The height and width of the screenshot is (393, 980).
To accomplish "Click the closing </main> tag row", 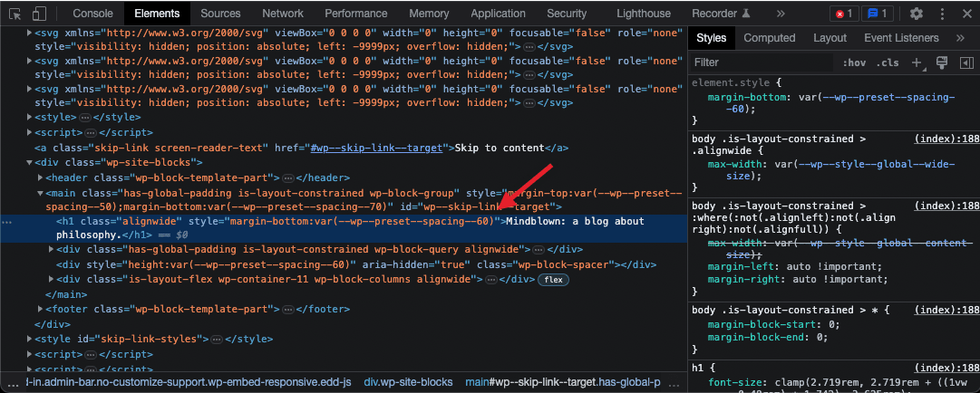I will (x=66, y=294).
